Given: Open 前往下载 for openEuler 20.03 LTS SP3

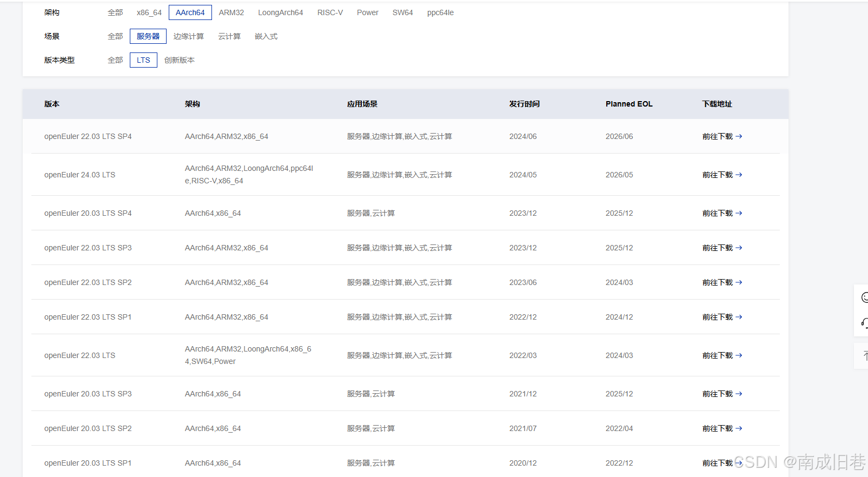Looking at the screenshot, I should point(723,394).
